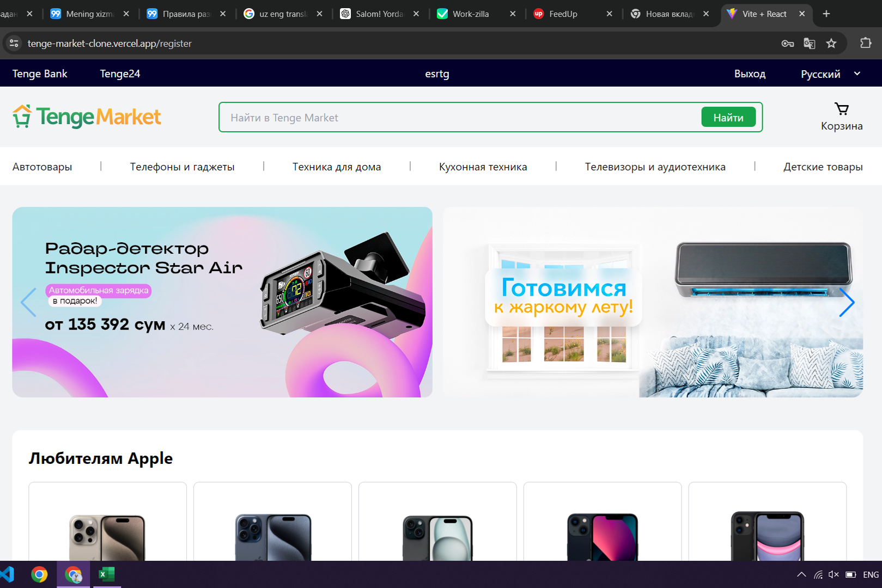Close the Vite + React tab

802,14
